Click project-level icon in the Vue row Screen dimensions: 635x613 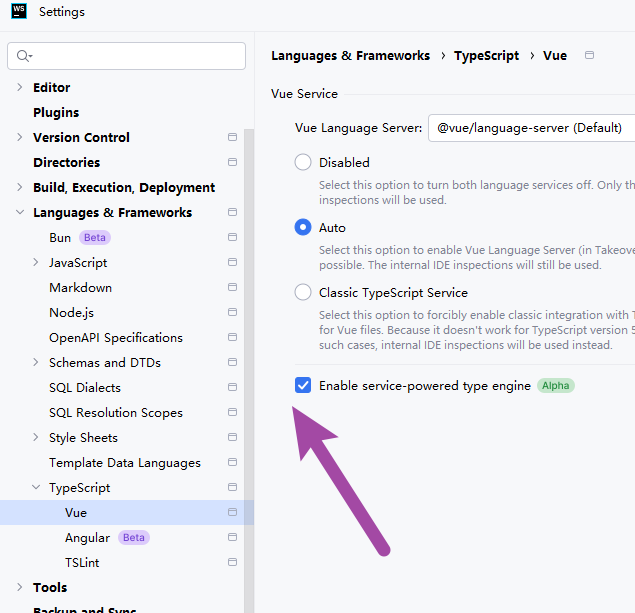point(232,512)
